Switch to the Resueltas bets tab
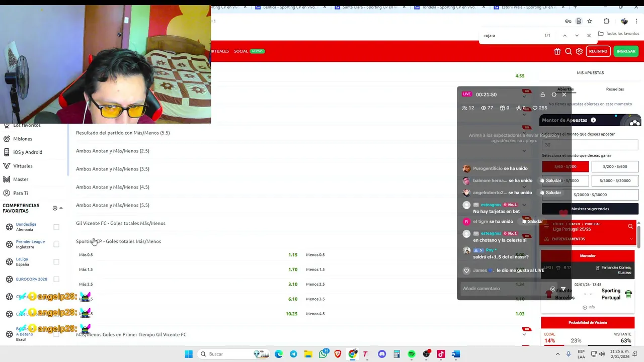644x362 pixels. [615, 89]
